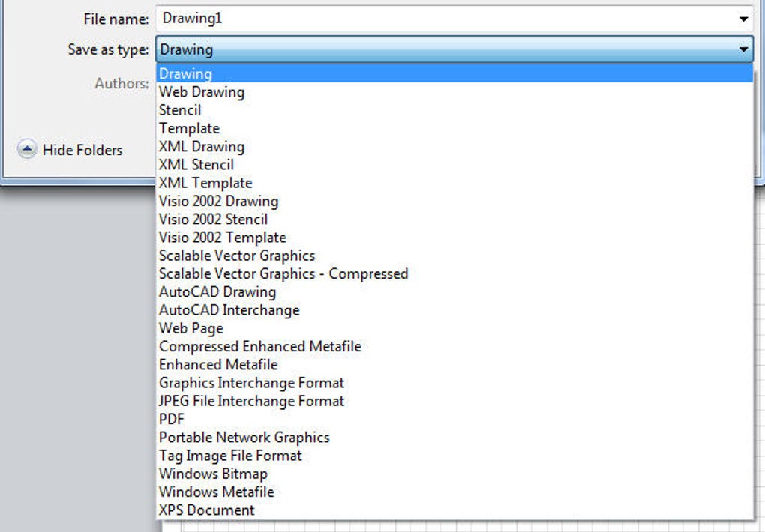Choose Visio 2002 Stencil format
This screenshot has width=765, height=532.
454,219
